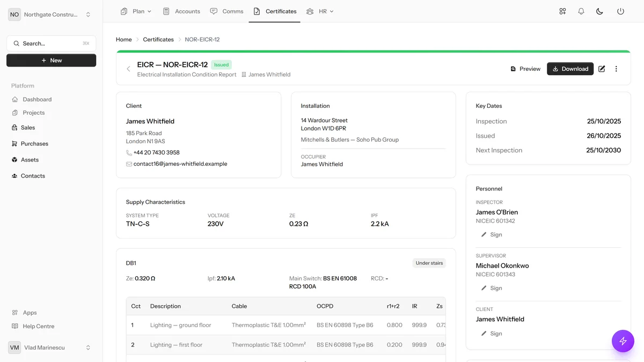The height and width of the screenshot is (362, 644).
Task: Click the building icon next to James Whitfield
Action: 244,75
